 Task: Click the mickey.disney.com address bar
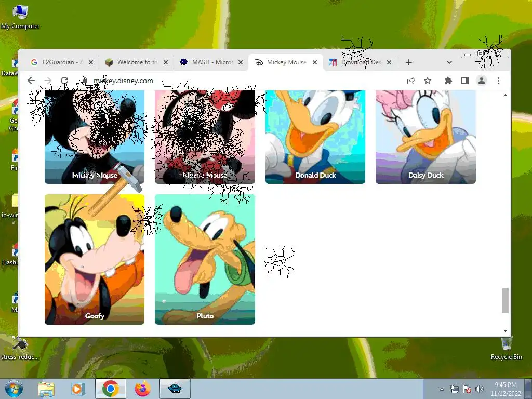237,81
